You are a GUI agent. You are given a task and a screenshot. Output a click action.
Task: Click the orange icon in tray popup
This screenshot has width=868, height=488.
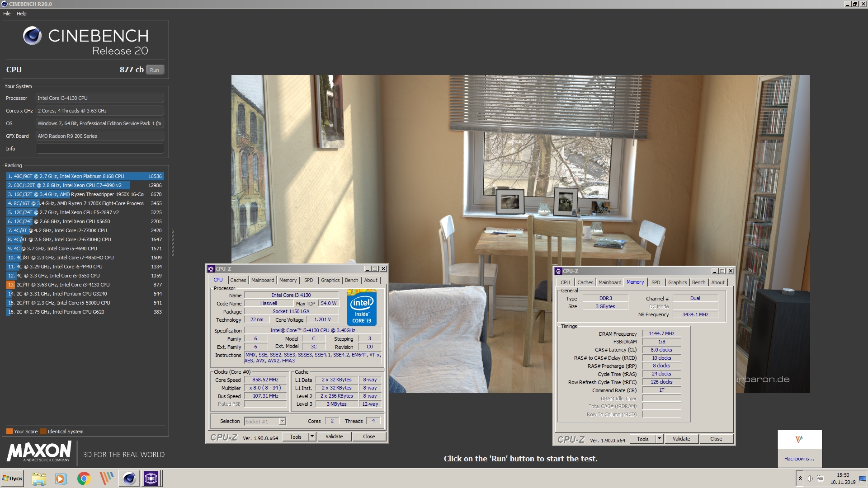click(x=799, y=439)
